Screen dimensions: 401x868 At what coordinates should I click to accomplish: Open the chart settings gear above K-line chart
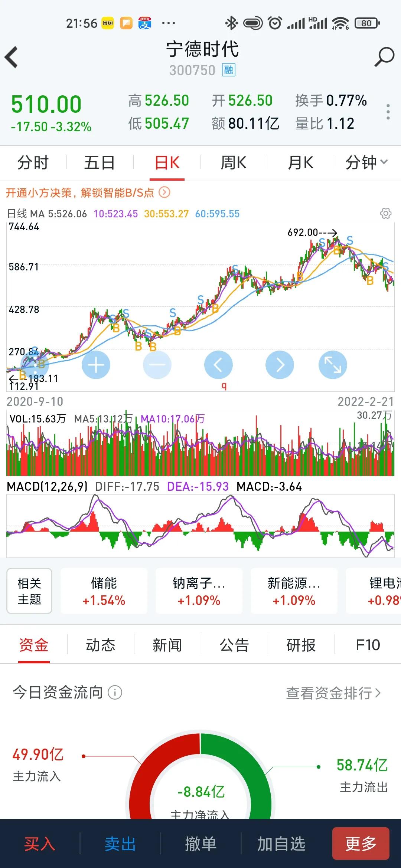coord(386,214)
